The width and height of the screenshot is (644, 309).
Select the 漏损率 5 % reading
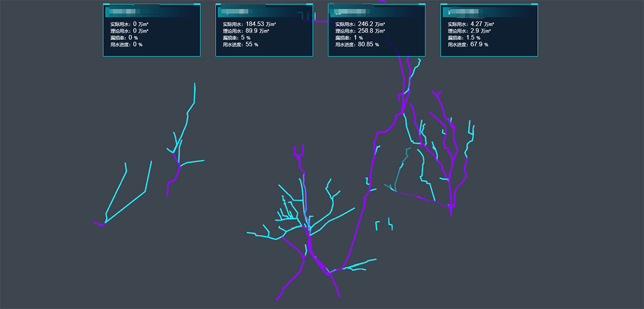(238, 38)
